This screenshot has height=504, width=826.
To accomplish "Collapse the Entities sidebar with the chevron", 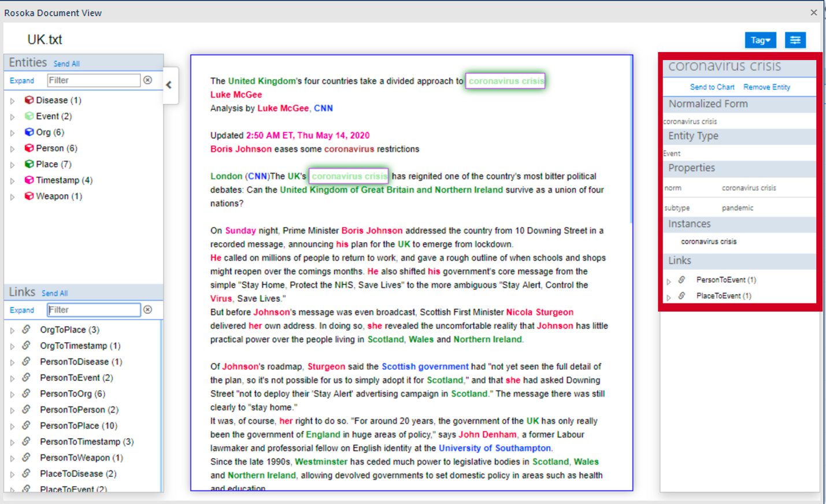I will coord(169,85).
